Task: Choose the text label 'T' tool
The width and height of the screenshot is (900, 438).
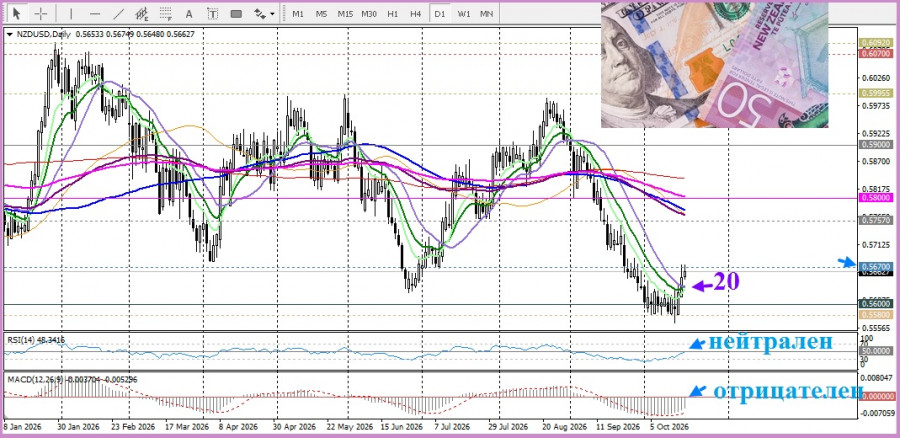Action: (212, 13)
